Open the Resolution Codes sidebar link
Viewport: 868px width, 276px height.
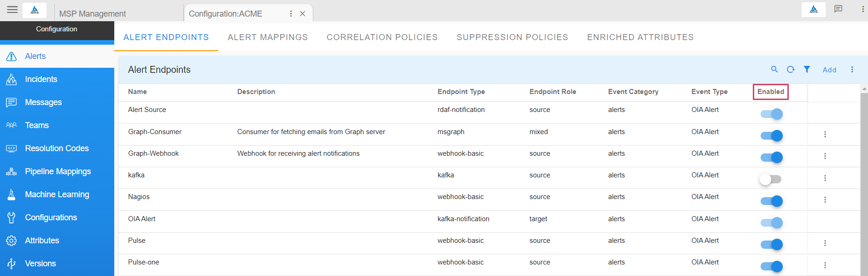tap(57, 148)
